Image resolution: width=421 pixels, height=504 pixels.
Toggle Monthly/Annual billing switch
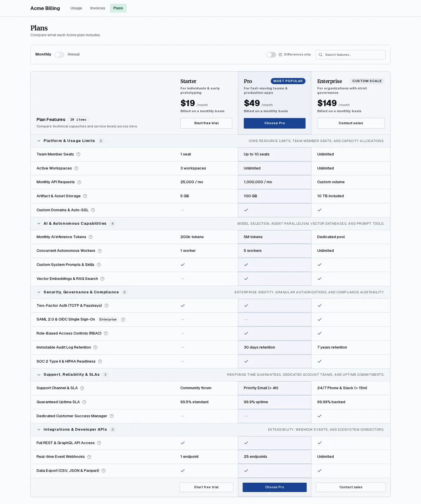[59, 55]
